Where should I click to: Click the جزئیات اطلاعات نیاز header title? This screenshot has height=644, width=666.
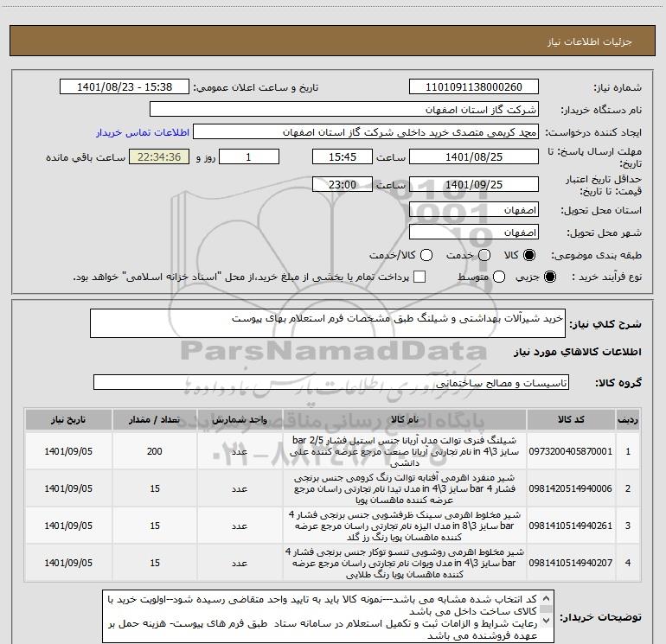click(590, 41)
